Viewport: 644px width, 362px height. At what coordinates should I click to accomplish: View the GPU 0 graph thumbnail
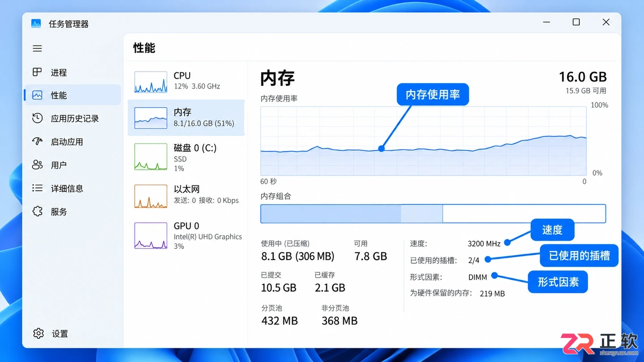tap(151, 236)
